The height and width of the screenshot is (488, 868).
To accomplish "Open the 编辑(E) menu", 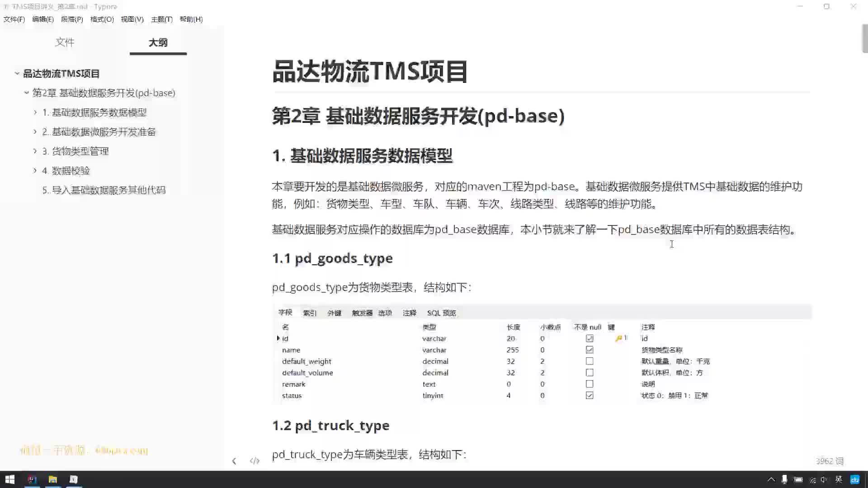I will pyautogui.click(x=43, y=19).
